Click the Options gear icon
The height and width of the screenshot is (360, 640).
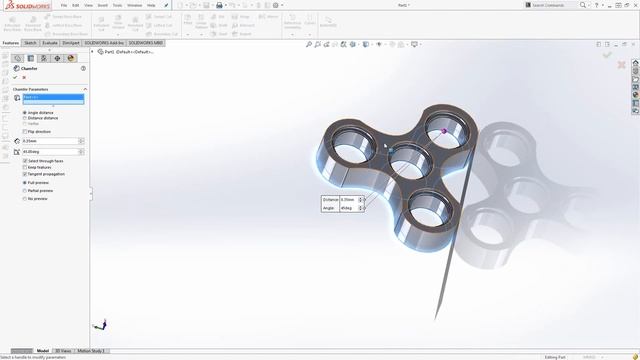click(x=276, y=5)
